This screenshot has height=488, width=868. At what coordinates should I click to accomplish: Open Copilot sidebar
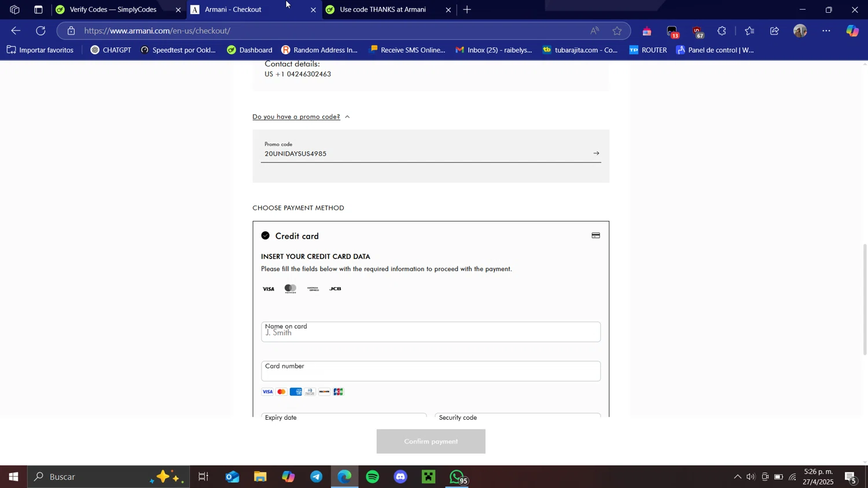click(x=852, y=31)
